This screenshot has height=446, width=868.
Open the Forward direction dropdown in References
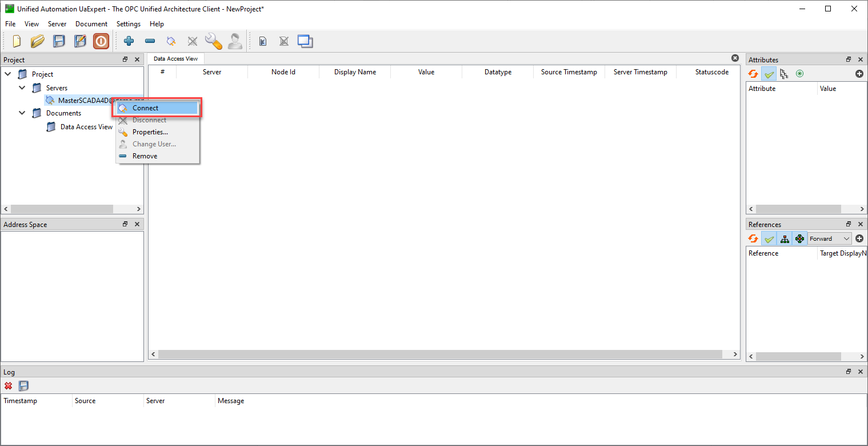click(829, 239)
